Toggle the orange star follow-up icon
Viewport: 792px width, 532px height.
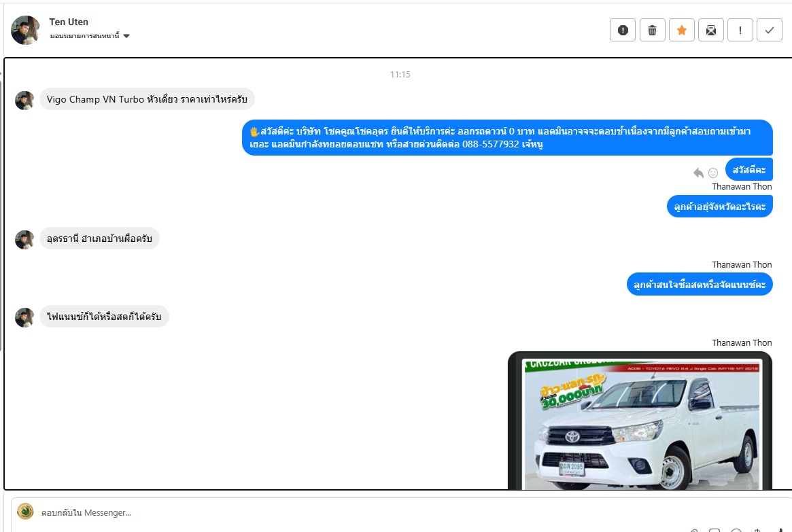[x=681, y=31]
